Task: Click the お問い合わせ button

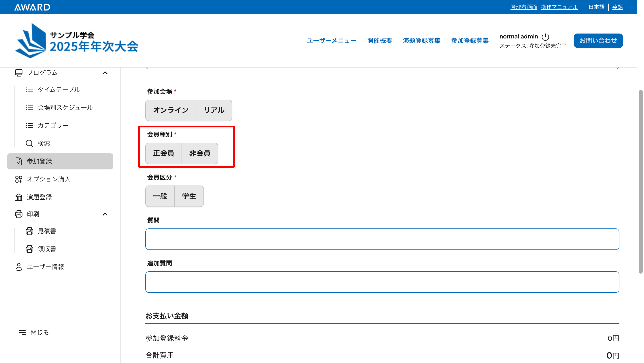Action: click(x=598, y=41)
